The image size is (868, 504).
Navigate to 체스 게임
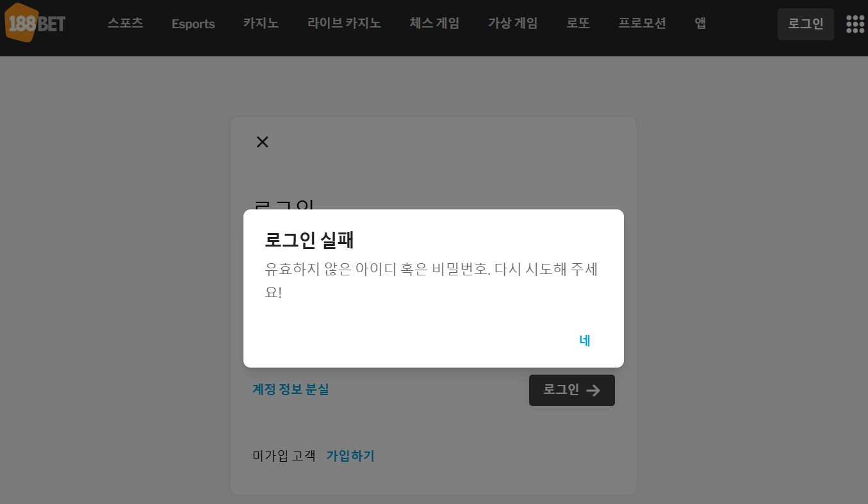click(x=434, y=24)
